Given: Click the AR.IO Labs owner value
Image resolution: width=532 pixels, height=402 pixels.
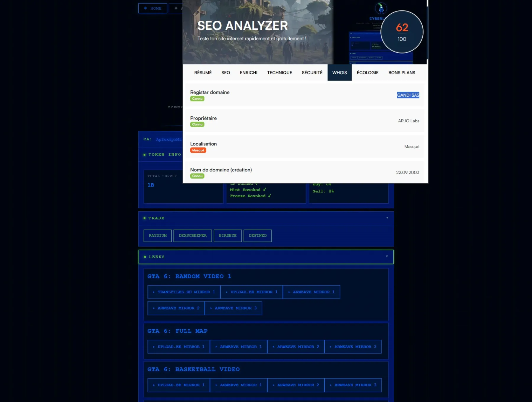Looking at the screenshot, I should tap(408, 121).
